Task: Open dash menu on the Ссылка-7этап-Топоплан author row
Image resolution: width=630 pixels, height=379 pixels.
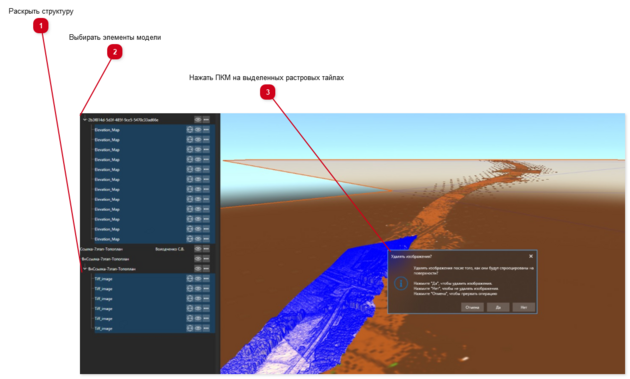Action: pos(206,249)
